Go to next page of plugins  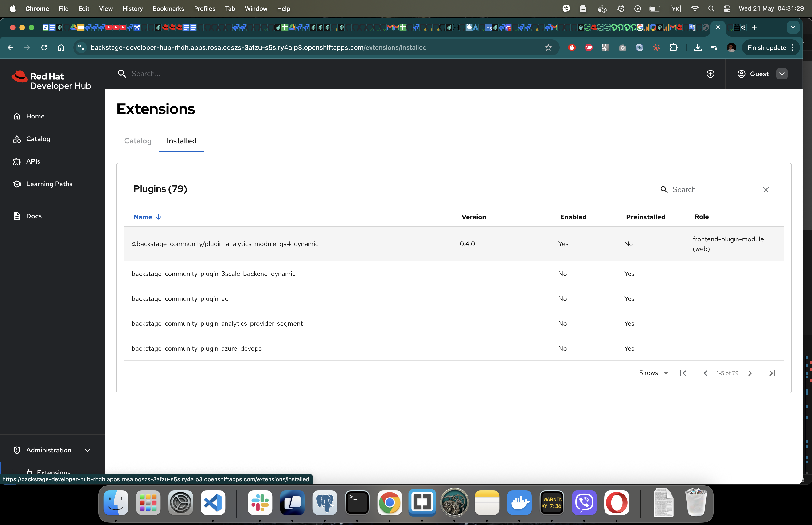point(750,373)
